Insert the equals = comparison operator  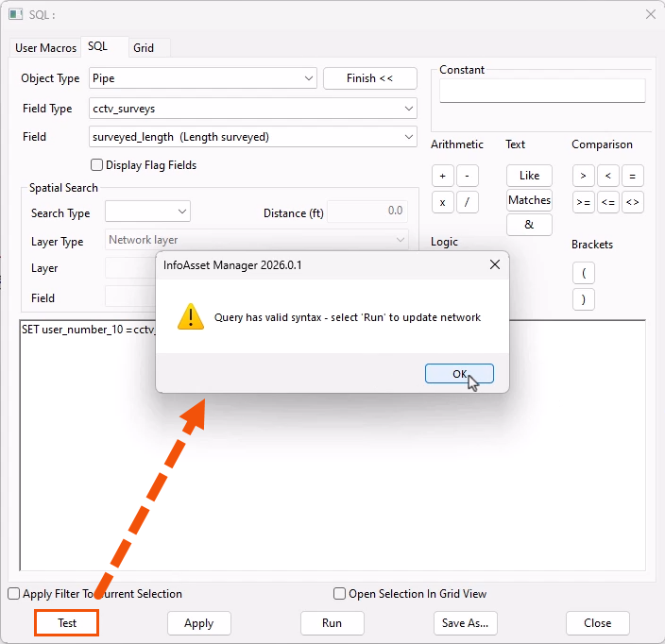click(632, 176)
